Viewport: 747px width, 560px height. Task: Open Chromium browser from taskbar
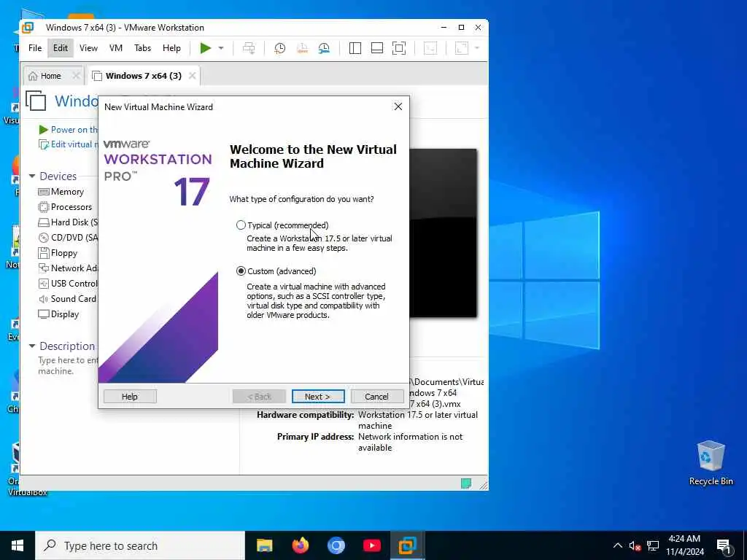336,545
